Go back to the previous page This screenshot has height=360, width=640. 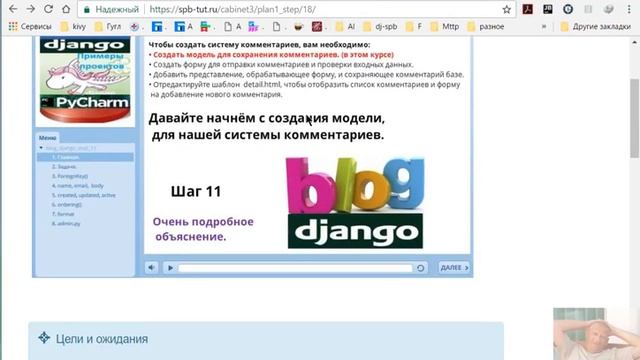[13, 9]
